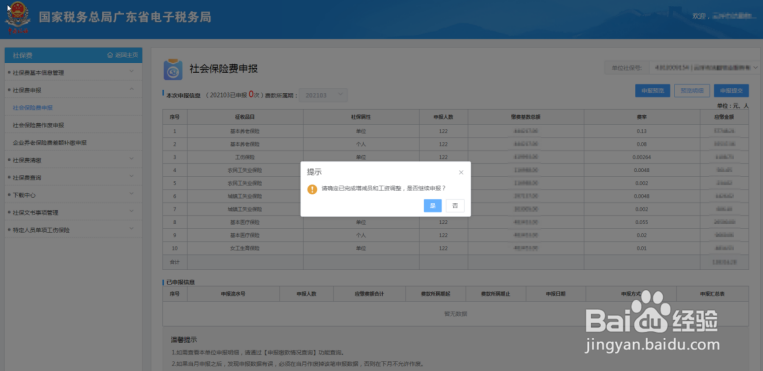Click 个人 attribute in row 2

point(361,144)
